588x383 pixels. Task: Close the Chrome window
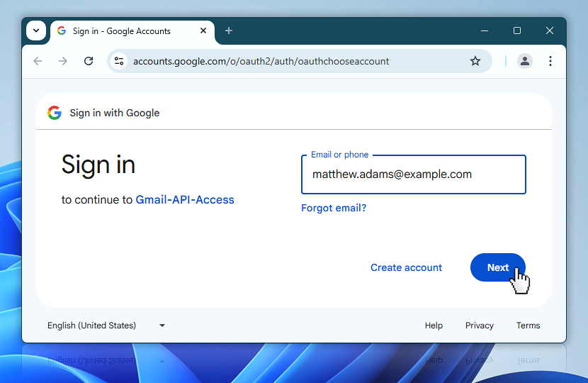click(549, 30)
